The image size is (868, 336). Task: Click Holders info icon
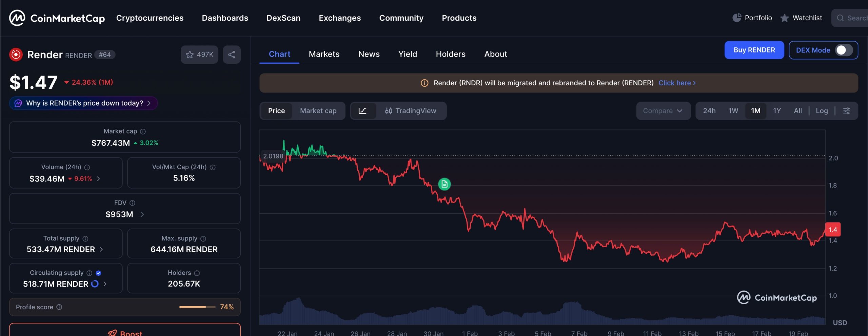pyautogui.click(x=197, y=273)
